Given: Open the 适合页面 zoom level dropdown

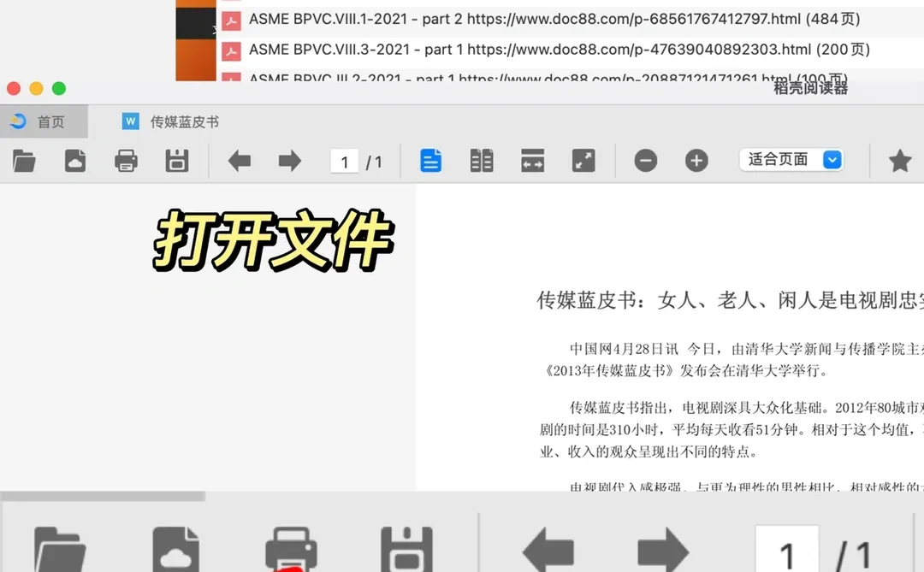Looking at the screenshot, I should tap(779, 160).
